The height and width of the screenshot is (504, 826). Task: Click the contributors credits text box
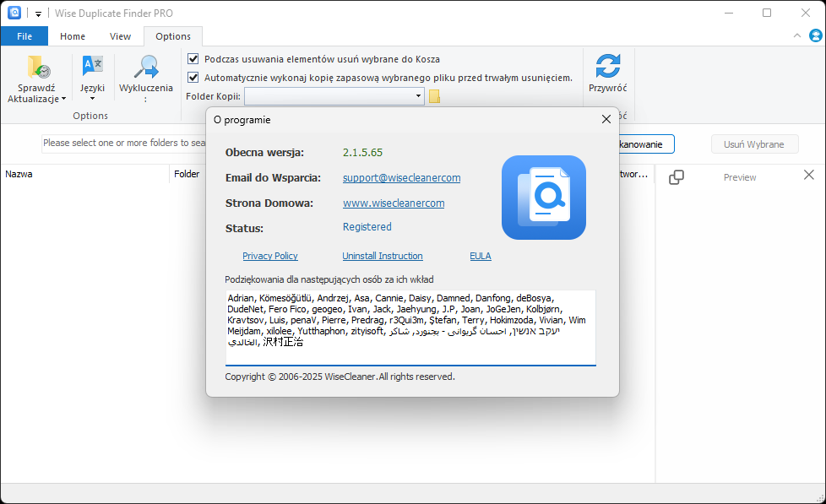coord(410,327)
